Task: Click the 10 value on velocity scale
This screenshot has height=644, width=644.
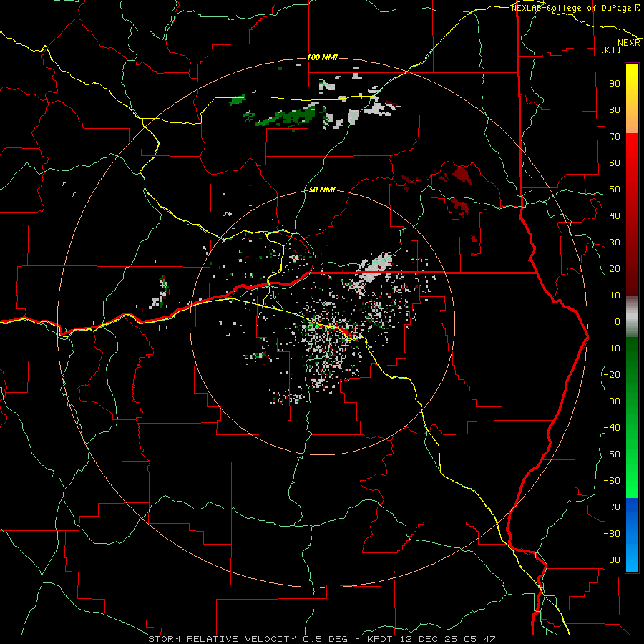Action: [615, 296]
